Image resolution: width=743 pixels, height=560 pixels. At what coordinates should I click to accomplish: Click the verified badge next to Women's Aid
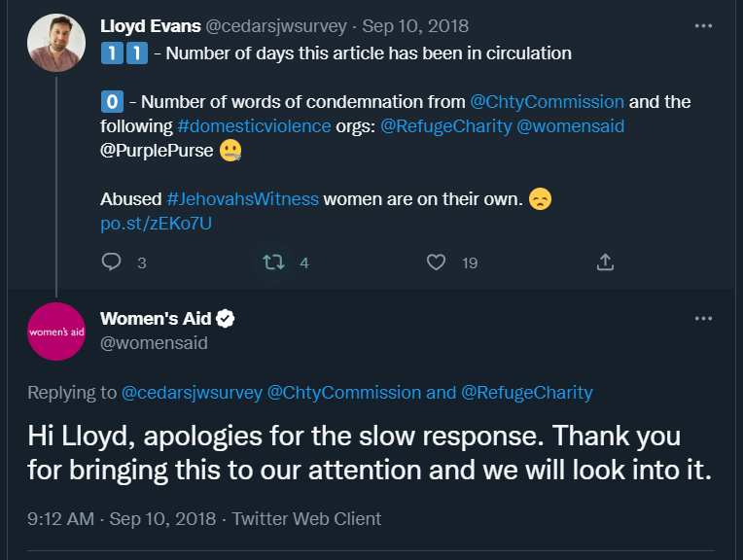(225, 319)
